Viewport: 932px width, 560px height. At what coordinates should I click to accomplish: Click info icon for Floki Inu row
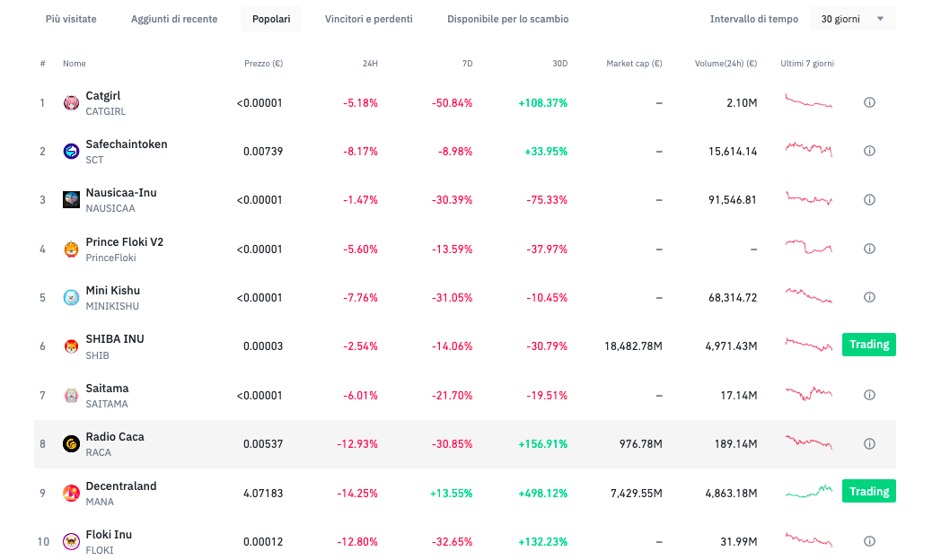coord(868,541)
